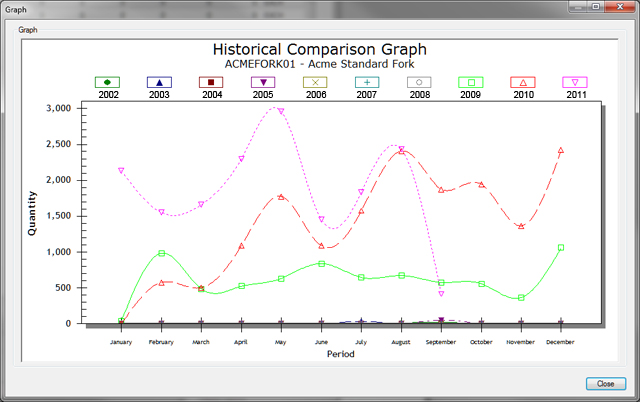Click the Graph group box label
This screenshot has height=402, width=640.
tap(28, 30)
